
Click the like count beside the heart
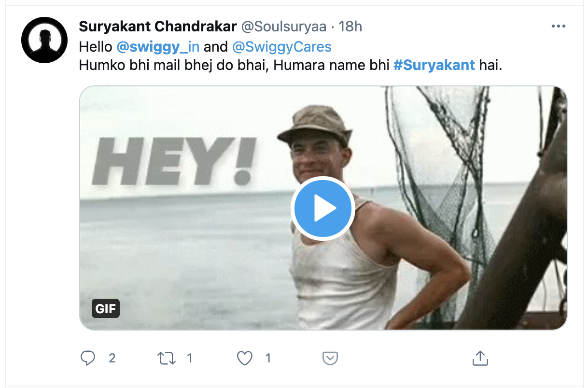click(x=268, y=358)
